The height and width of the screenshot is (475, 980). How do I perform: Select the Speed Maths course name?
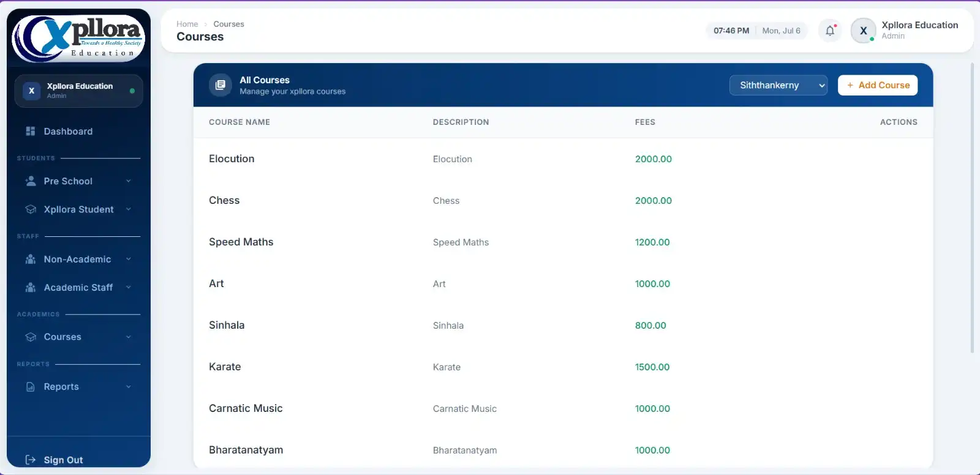(x=241, y=242)
